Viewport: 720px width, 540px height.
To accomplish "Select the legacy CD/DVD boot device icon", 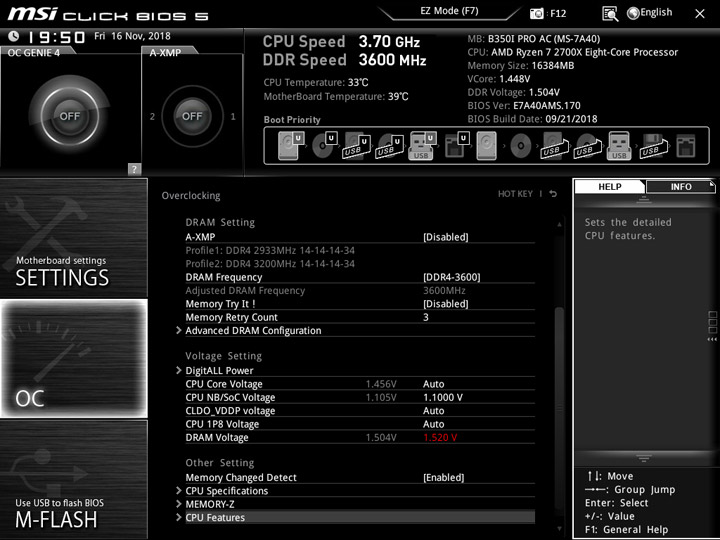I will 521,146.
